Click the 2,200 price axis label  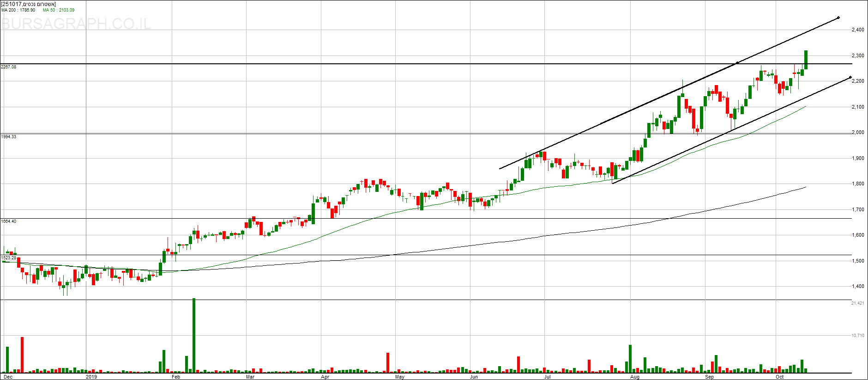[x=858, y=81]
